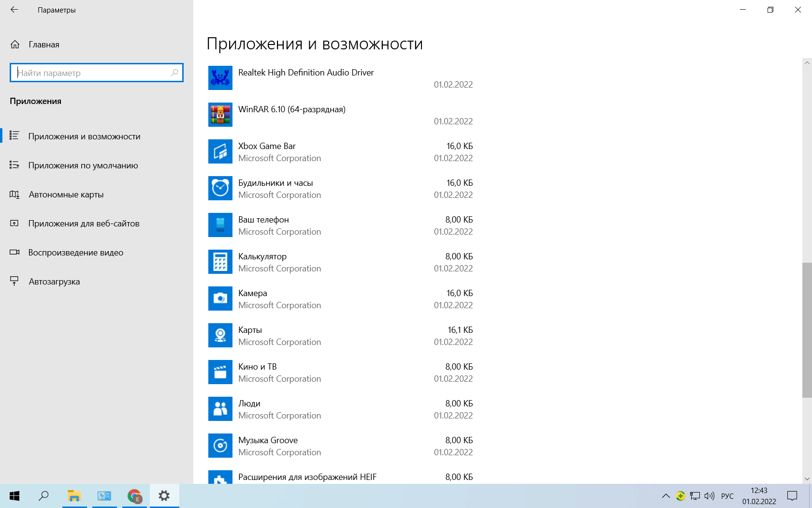Click the magnifier icon in Найти параметр field
The image size is (812, 508).
[x=174, y=73]
